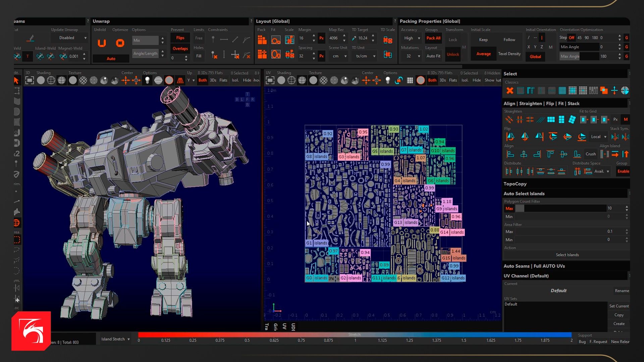Image resolution: width=644 pixels, height=362 pixels.
Task: Click the frame-all icon in 3D view
Action: click(30, 80)
